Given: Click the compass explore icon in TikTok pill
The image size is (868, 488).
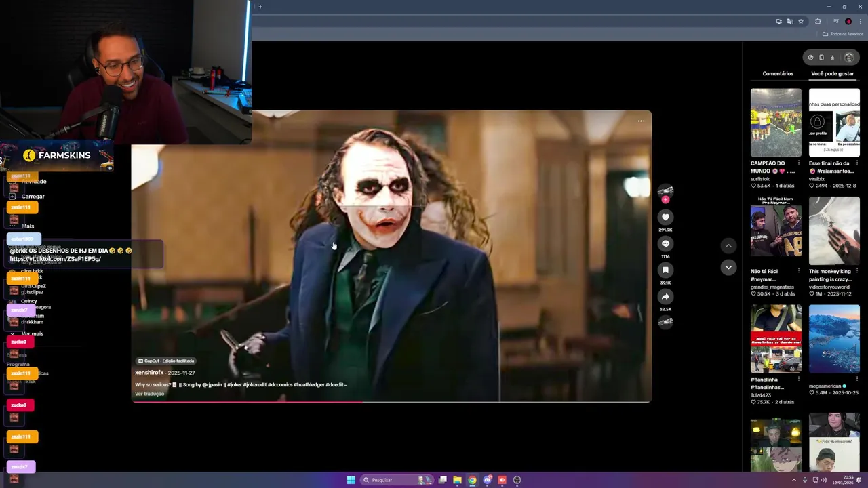Looking at the screenshot, I should coord(810,58).
